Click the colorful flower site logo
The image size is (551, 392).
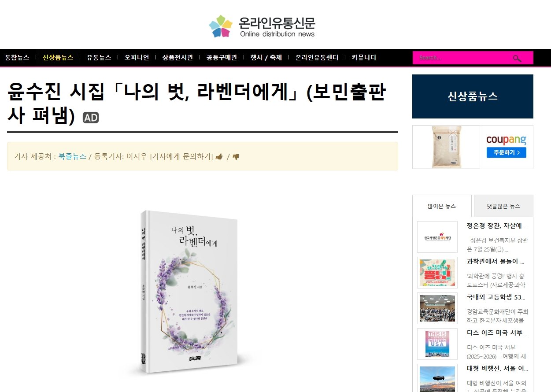pos(221,26)
